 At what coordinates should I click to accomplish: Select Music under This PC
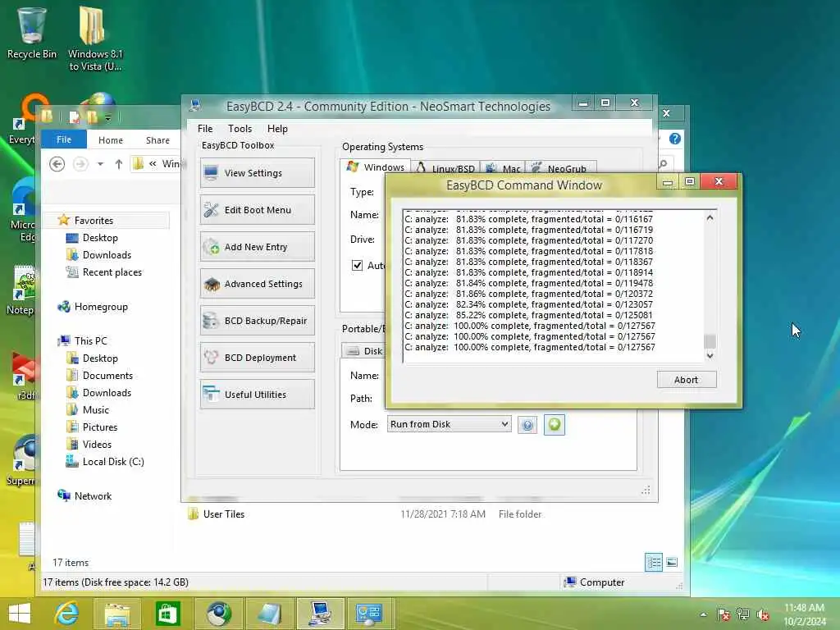[95, 410]
